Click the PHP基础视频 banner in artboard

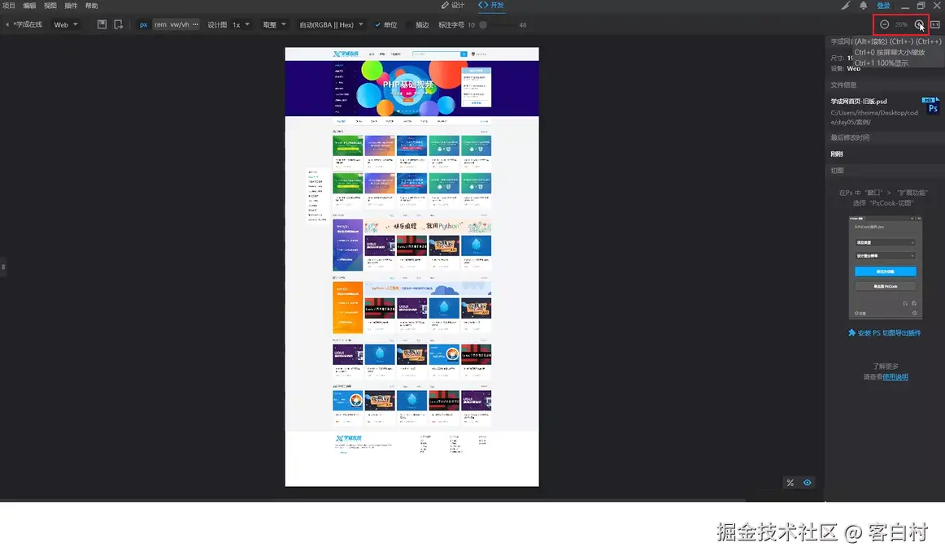point(412,88)
